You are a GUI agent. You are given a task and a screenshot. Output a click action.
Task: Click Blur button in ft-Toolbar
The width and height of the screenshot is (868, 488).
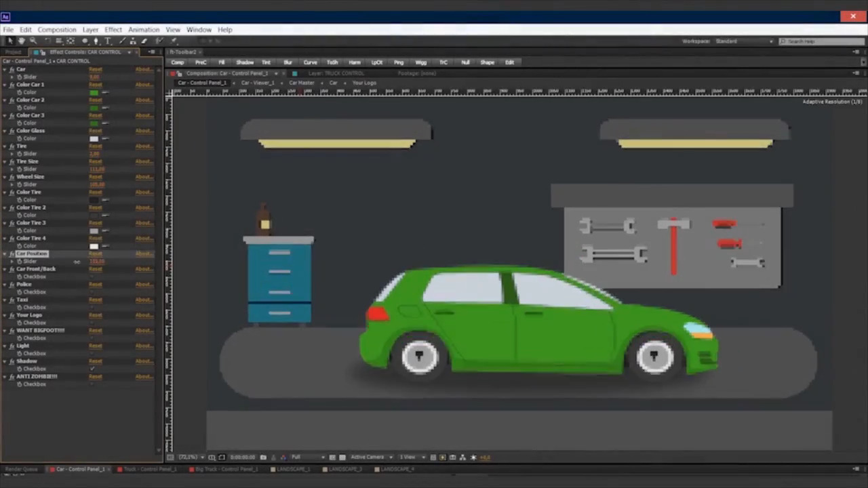288,62
